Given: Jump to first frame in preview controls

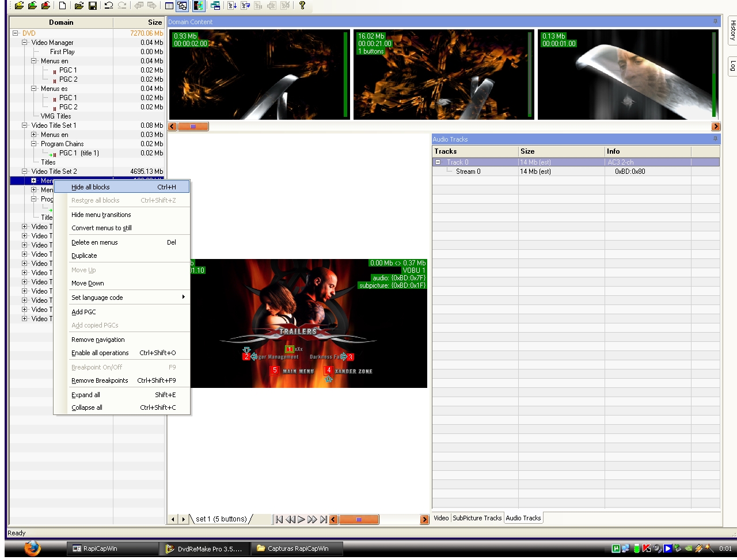Looking at the screenshot, I should coord(279,519).
